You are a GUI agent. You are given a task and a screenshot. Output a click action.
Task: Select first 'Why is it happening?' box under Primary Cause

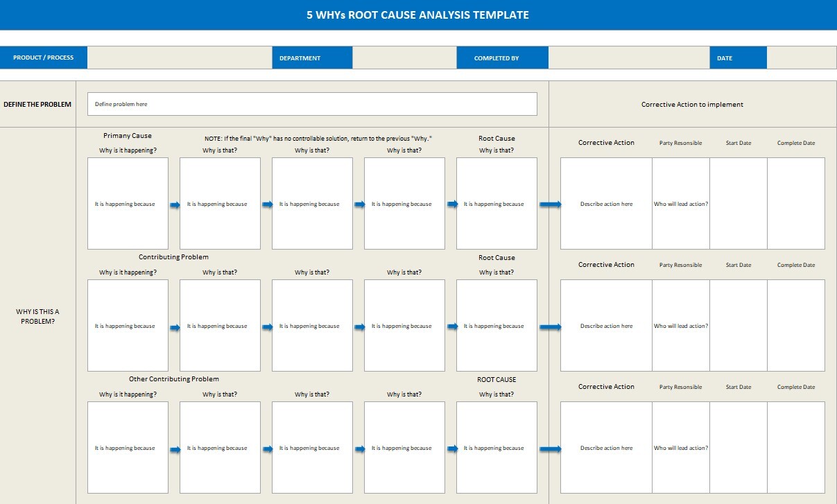128,203
